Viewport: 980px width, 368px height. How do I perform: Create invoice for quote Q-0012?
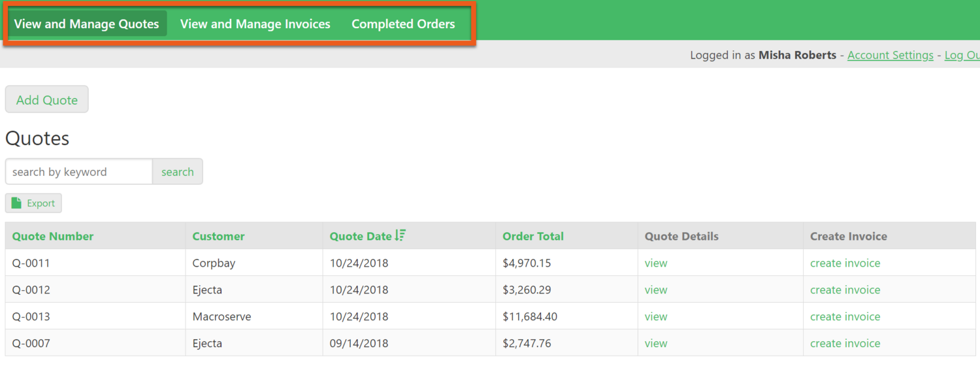pos(845,290)
